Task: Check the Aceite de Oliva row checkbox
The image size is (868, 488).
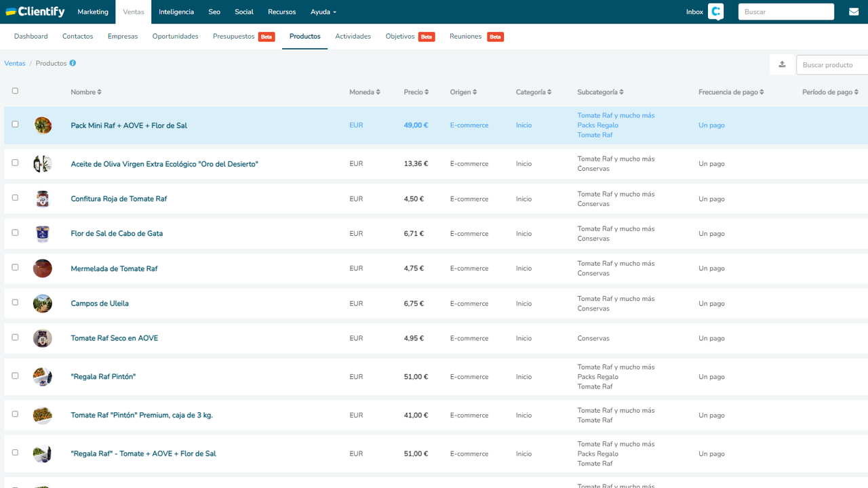Action: (15, 163)
